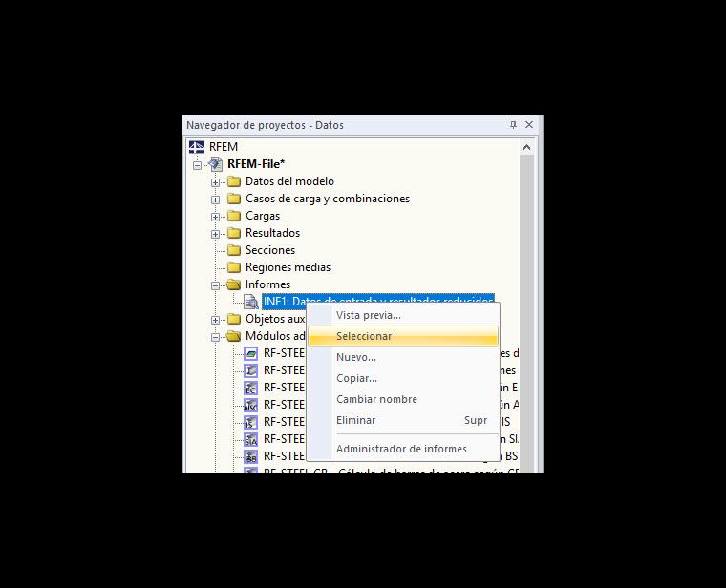Click the Resultados folder icon
This screenshot has width=726, height=588.
pos(234,233)
